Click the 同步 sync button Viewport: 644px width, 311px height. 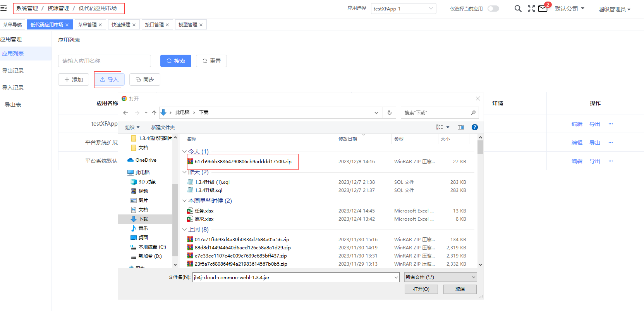[145, 79]
